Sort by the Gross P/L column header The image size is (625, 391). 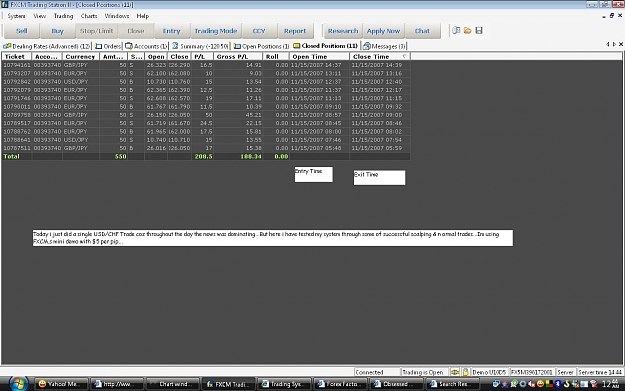tap(238, 57)
